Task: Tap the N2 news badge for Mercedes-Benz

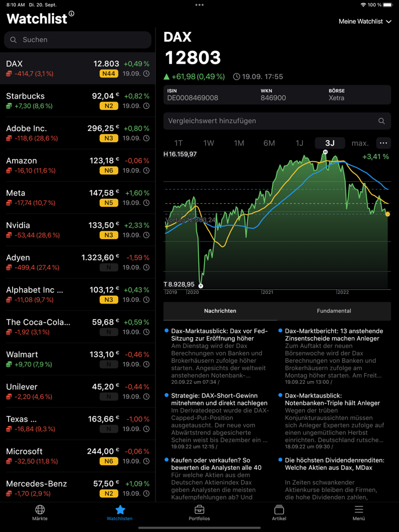Action: (x=109, y=493)
